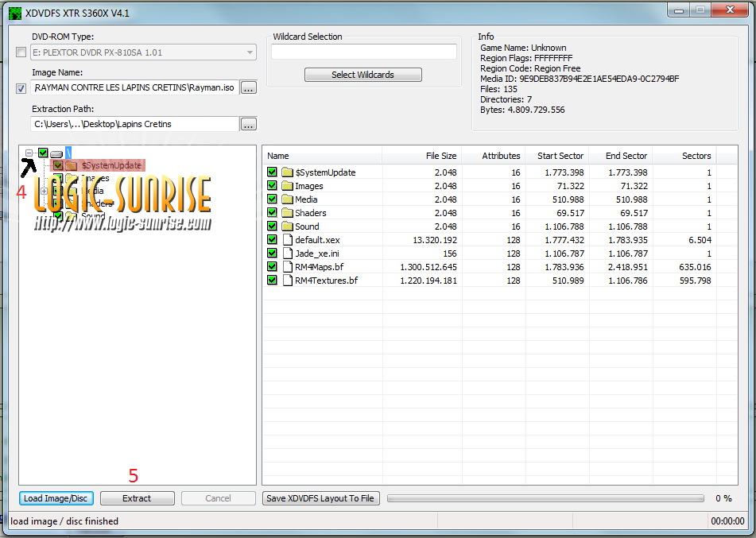
Task: Click the Load Image/Disc button
Action: pos(56,498)
